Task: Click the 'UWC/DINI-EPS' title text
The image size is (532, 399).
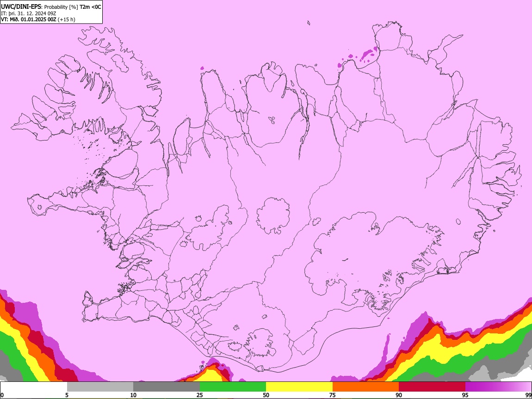Action: point(21,7)
